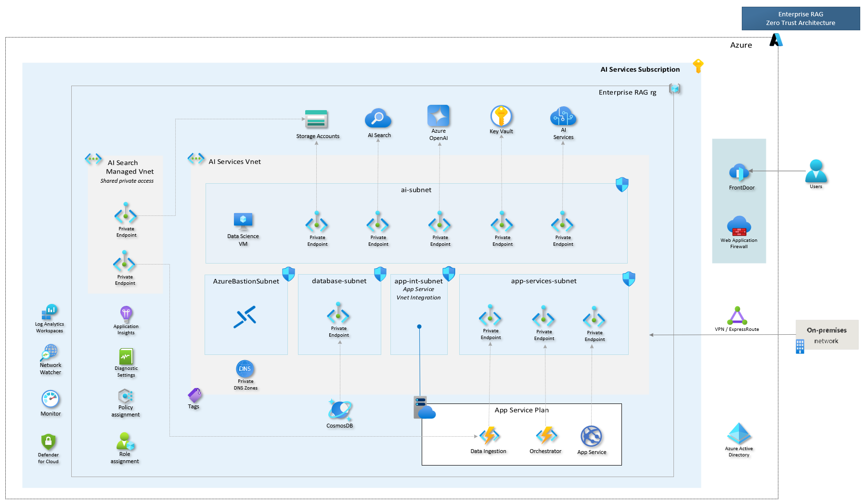Select the database-subnet Private Endpoint icon
Viewport: 866px width, 504px height.
click(338, 313)
